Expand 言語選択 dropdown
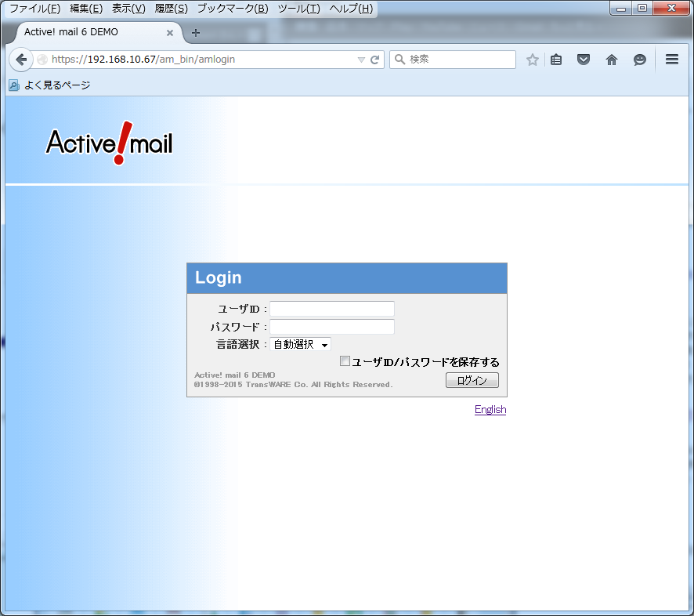694x616 pixels. pos(300,344)
